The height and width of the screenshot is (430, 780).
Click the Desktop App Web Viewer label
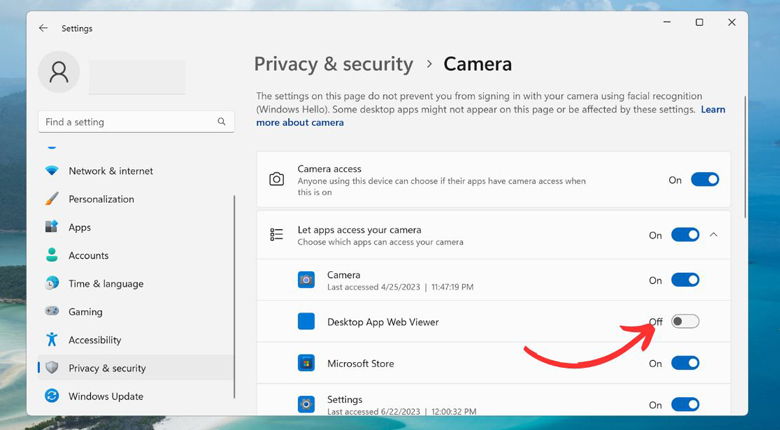pos(383,322)
